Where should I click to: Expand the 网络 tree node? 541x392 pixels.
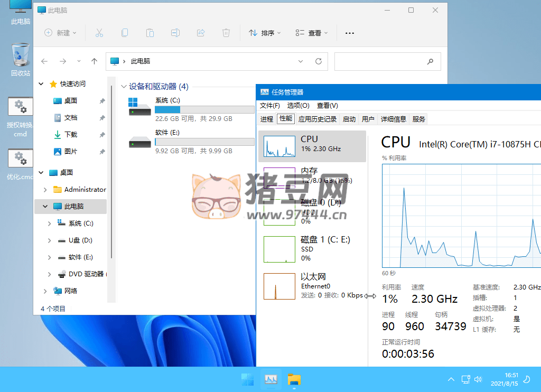45,291
